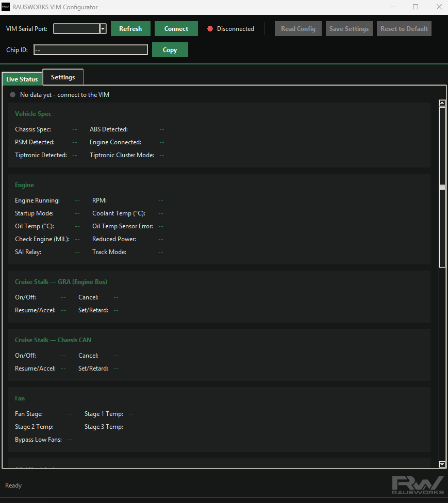This screenshot has width=448, height=503.
Task: Click 'Oil Temp Sensor Error:' label
Action: tap(123, 226)
